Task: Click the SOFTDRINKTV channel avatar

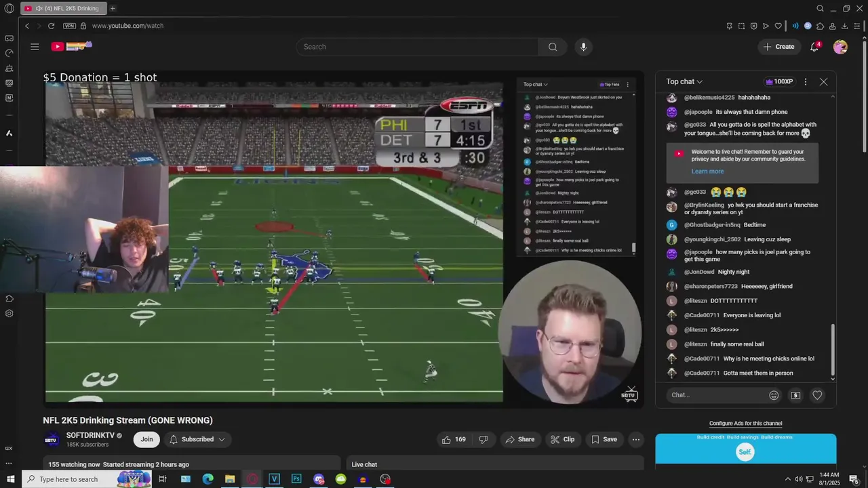Action: click(x=52, y=439)
